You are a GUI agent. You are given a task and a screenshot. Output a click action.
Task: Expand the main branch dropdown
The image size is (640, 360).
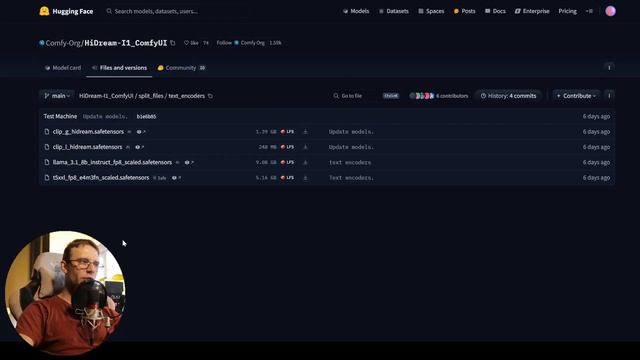click(57, 96)
